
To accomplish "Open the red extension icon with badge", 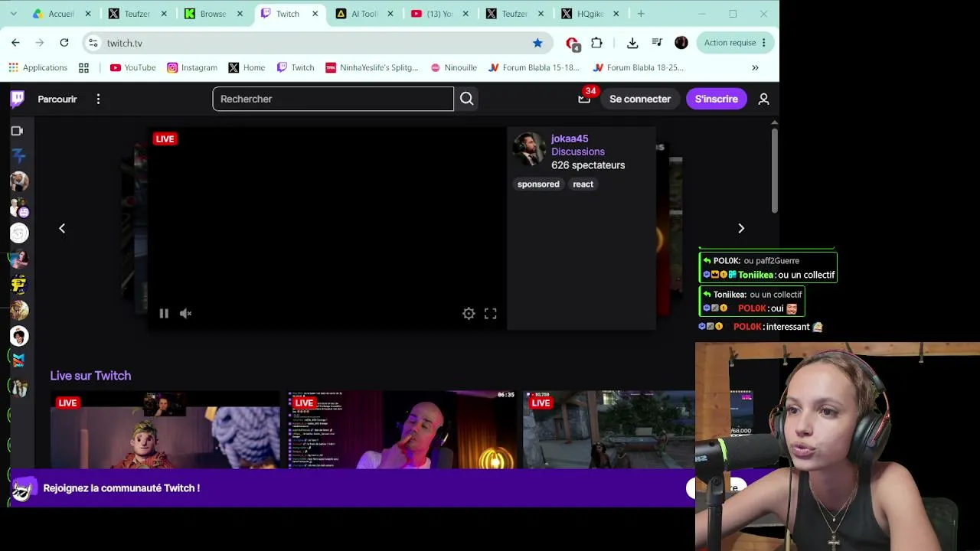I will [x=573, y=44].
